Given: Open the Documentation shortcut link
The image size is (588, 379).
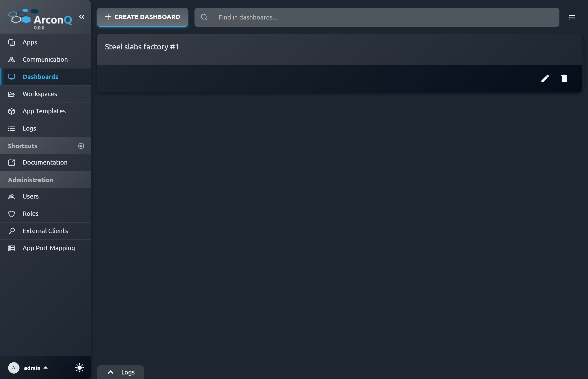Looking at the screenshot, I should pos(45,163).
